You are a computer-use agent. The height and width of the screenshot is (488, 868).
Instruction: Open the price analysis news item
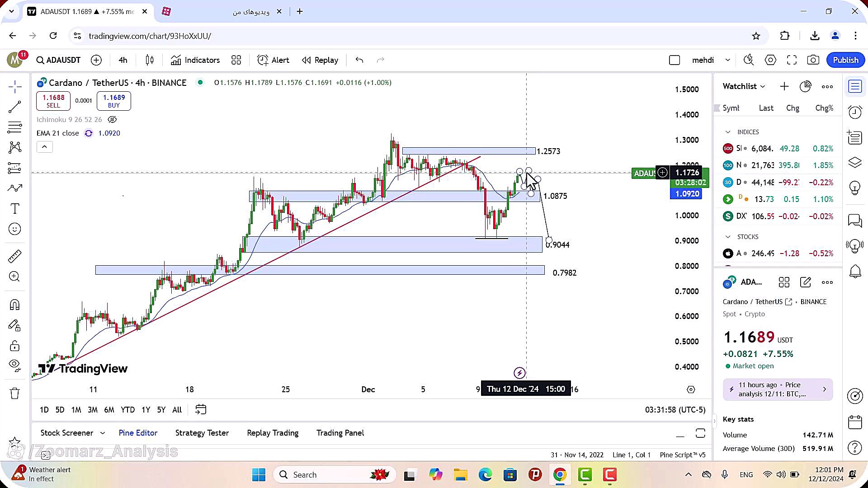[778, 389]
